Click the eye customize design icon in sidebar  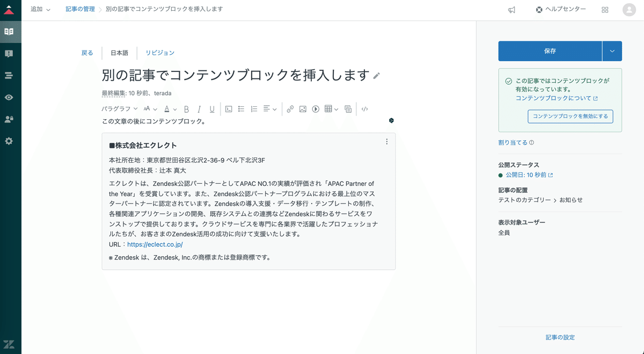[9, 97]
